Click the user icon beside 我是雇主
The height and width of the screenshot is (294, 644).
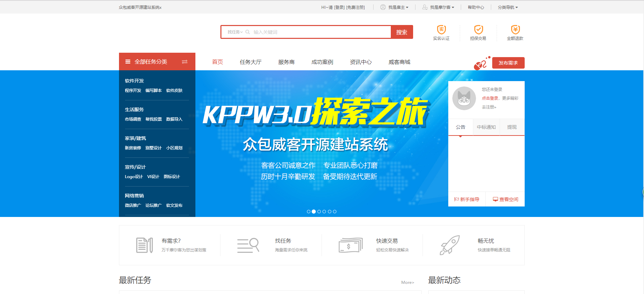(x=383, y=7)
